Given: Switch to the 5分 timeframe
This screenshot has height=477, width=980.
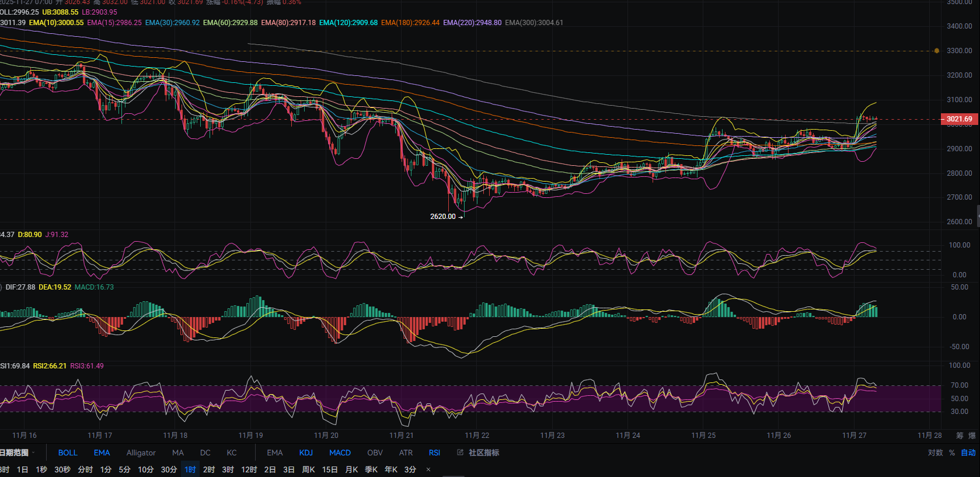Looking at the screenshot, I should click(124, 469).
